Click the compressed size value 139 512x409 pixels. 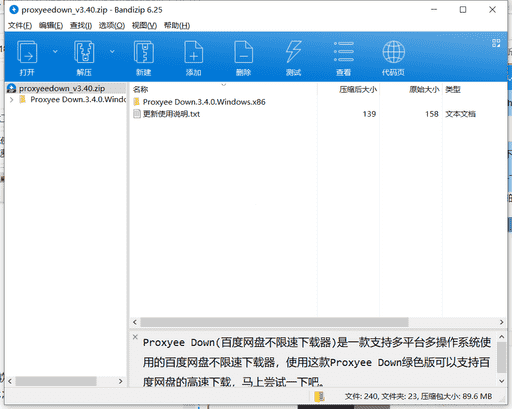click(x=369, y=114)
